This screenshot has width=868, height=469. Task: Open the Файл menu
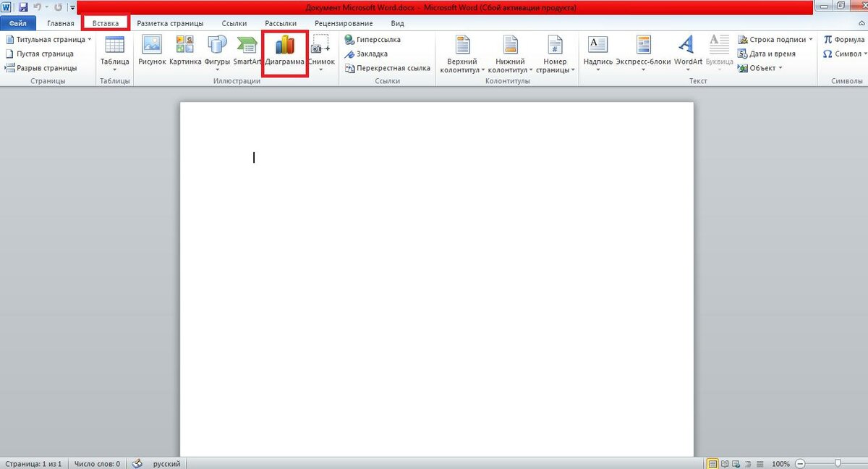(x=18, y=23)
